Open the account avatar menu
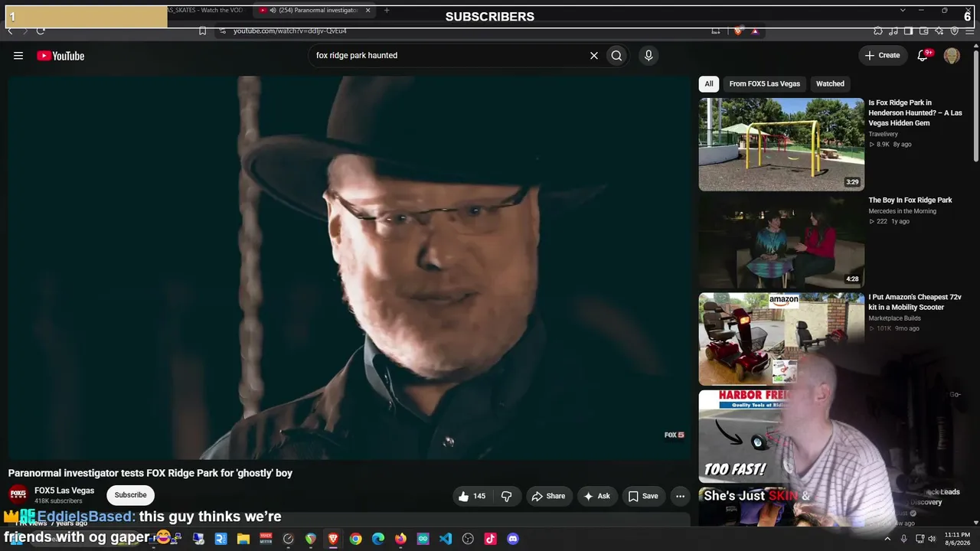This screenshot has width=980, height=551. pyautogui.click(x=952, y=56)
